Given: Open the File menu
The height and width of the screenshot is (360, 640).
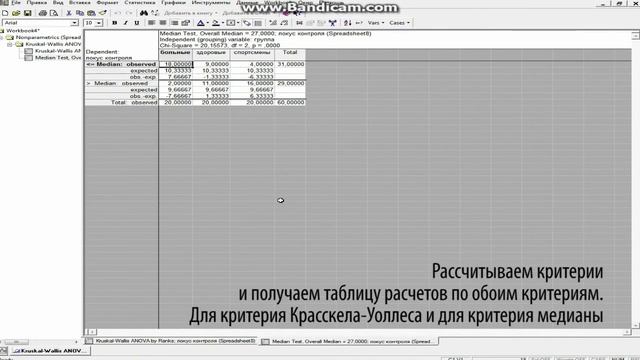Looking at the screenshot, I should (16, 2).
